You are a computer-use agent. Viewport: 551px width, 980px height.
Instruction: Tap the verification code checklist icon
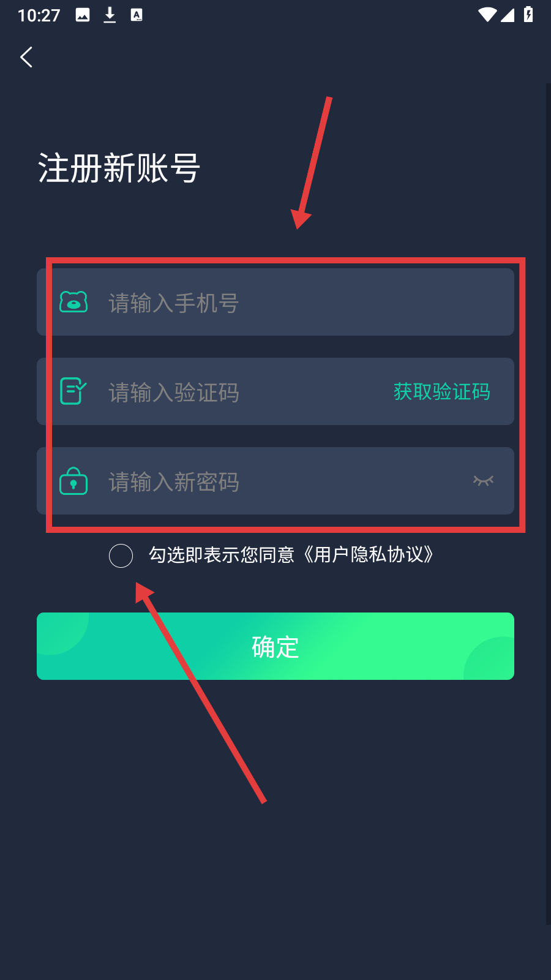73,391
